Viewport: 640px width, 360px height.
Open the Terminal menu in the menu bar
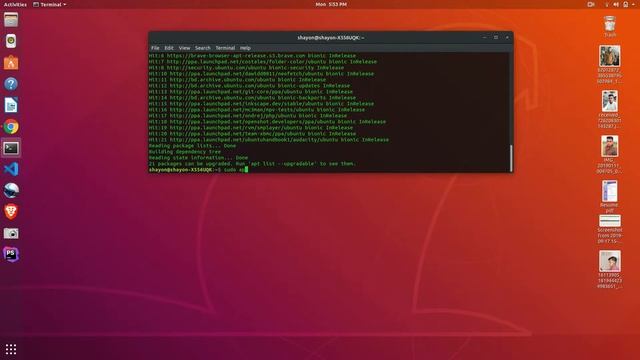tap(225, 48)
